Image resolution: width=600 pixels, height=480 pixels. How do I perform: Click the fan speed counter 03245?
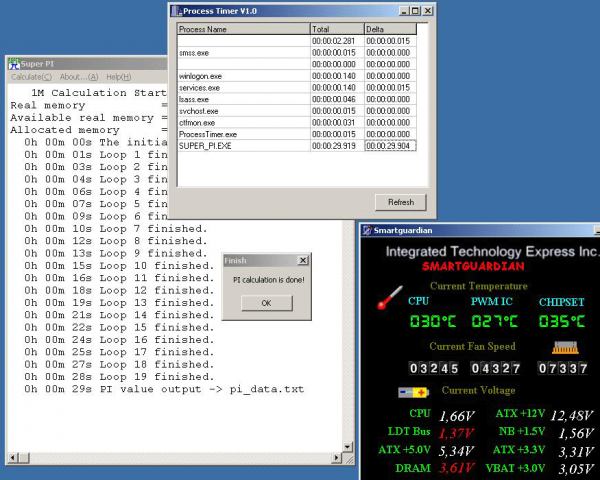click(x=434, y=368)
